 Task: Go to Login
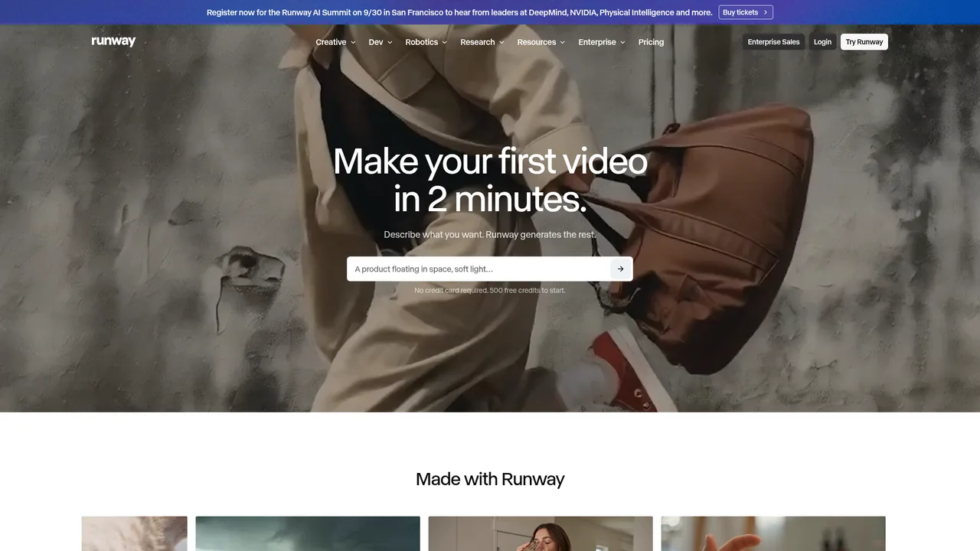point(822,42)
